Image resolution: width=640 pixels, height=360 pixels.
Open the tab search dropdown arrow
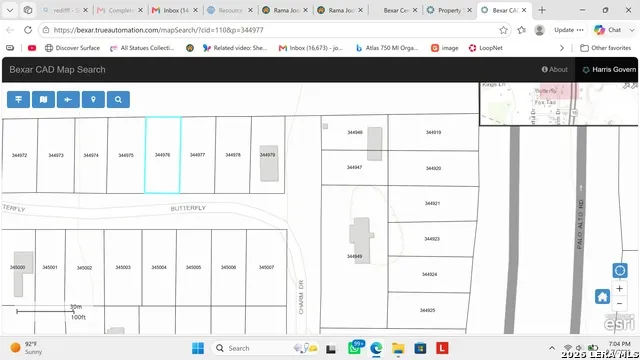tap(10, 10)
